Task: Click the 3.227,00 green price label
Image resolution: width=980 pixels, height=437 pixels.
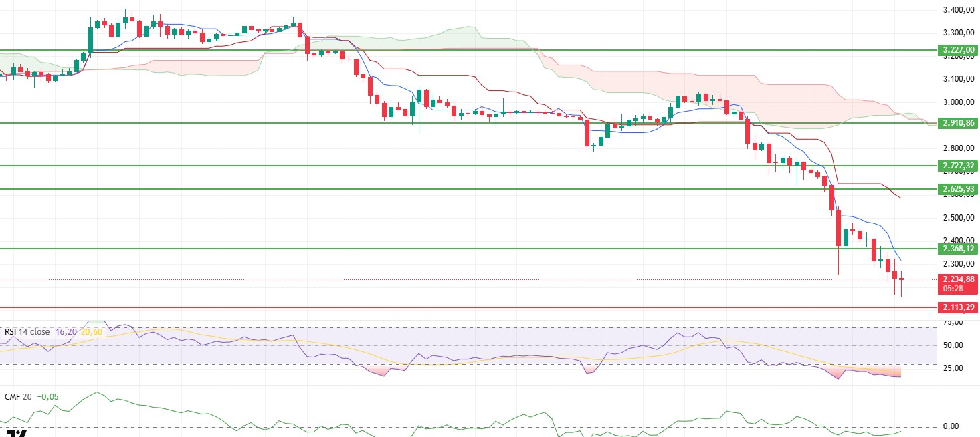Action: click(x=957, y=50)
